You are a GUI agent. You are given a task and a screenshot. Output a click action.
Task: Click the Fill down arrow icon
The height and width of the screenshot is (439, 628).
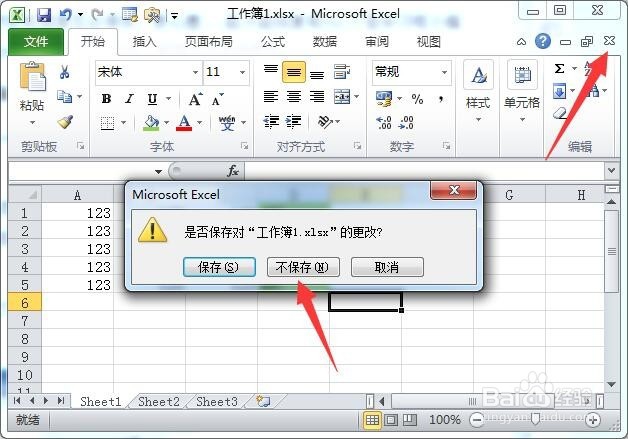560,91
